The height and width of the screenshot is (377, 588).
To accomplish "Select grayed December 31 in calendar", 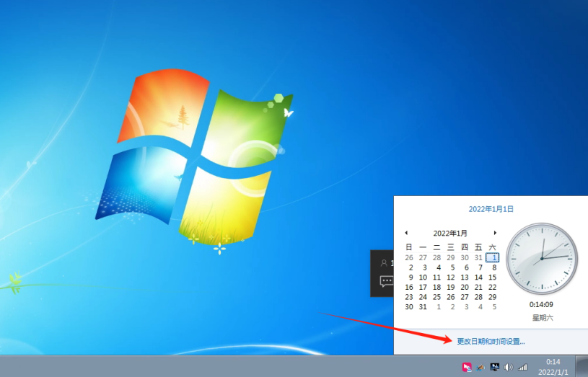I will click(478, 258).
